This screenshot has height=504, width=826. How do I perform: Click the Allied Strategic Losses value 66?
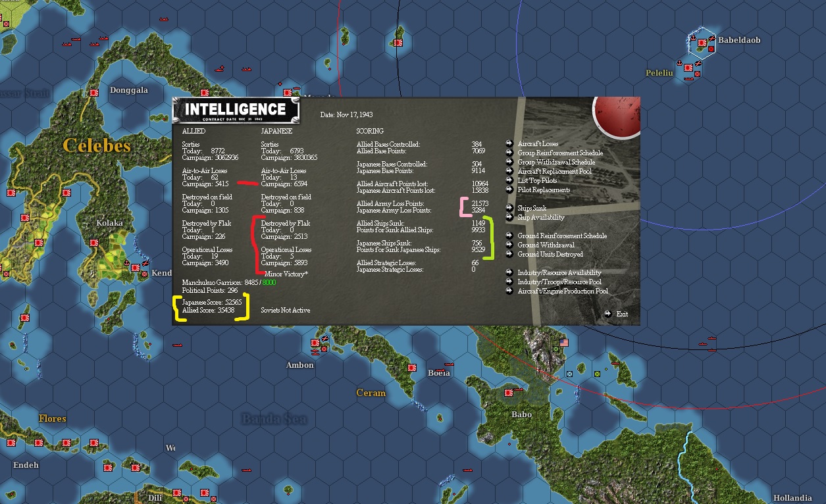tap(475, 263)
